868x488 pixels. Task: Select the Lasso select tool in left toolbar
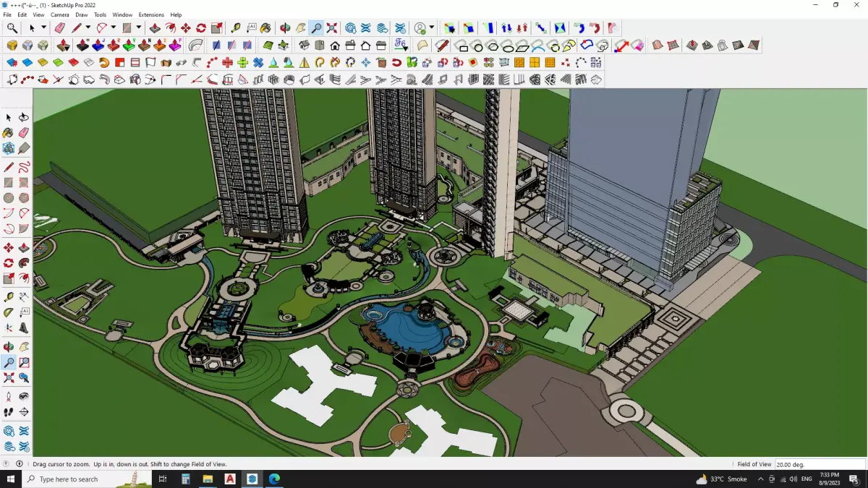pyautogui.click(x=24, y=117)
